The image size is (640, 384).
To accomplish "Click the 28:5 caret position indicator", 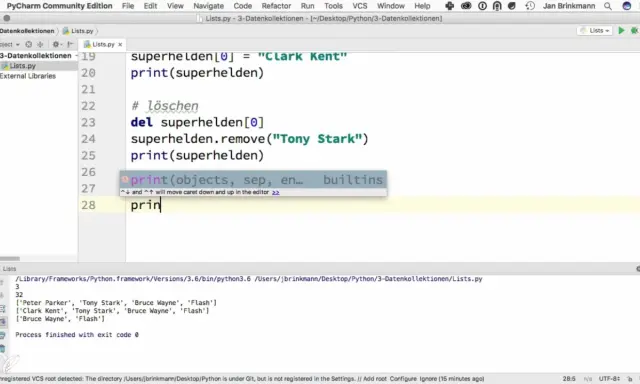I will [569, 379].
